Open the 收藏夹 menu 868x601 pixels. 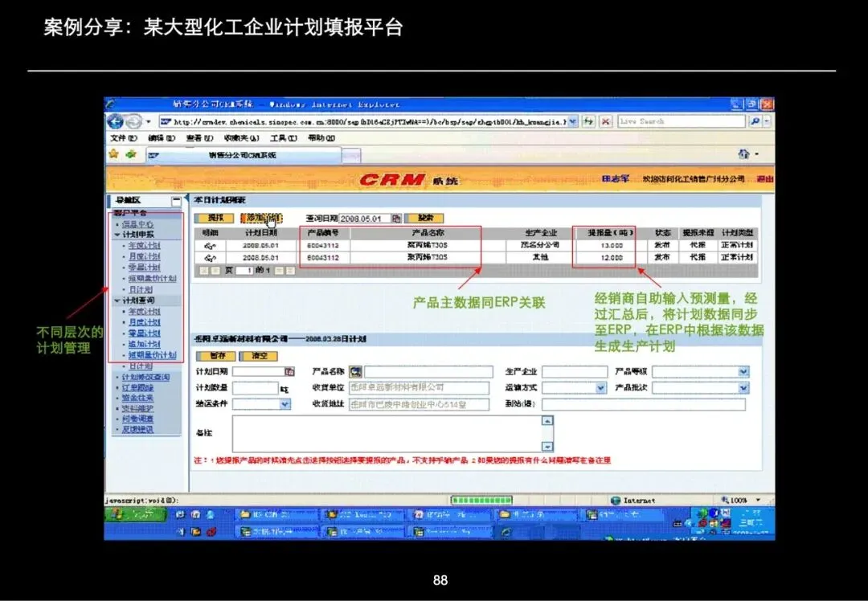(x=241, y=138)
